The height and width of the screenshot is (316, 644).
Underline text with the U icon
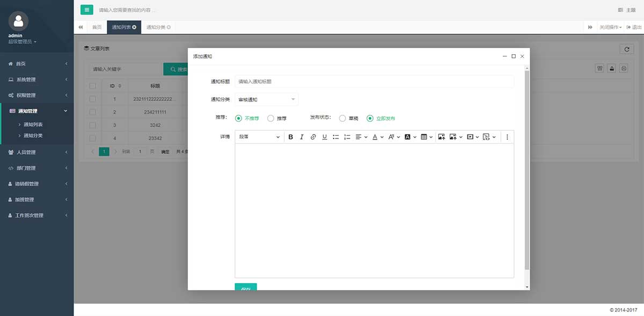[325, 137]
